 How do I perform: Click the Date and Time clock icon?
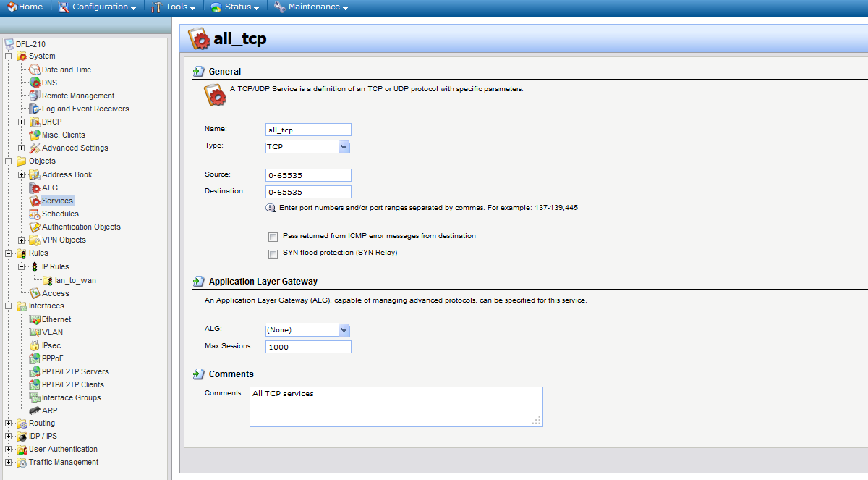(35, 70)
